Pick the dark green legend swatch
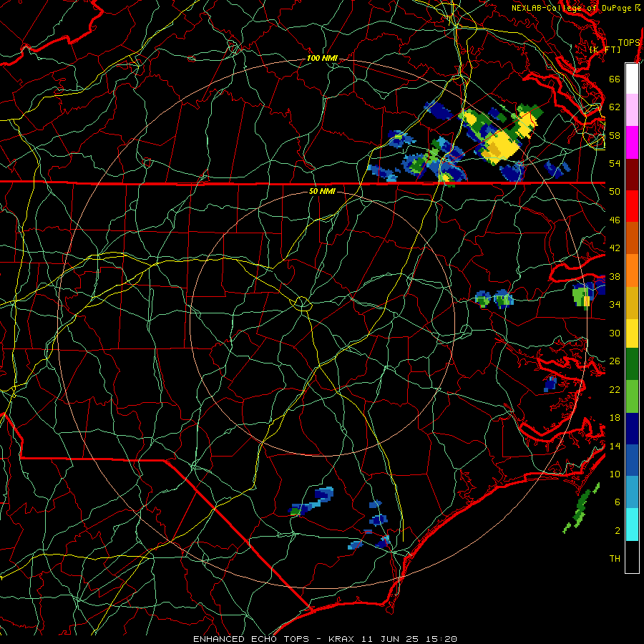The width and height of the screenshot is (644, 644). click(x=632, y=364)
